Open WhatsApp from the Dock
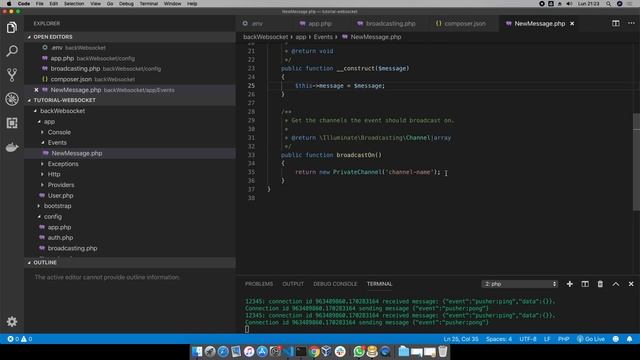The image size is (640, 360). click(x=359, y=351)
